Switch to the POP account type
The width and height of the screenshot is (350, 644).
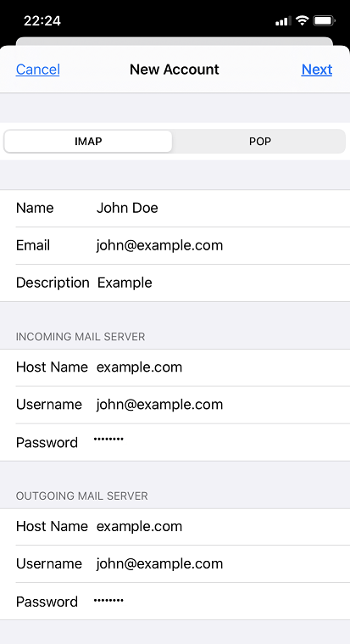click(x=259, y=142)
